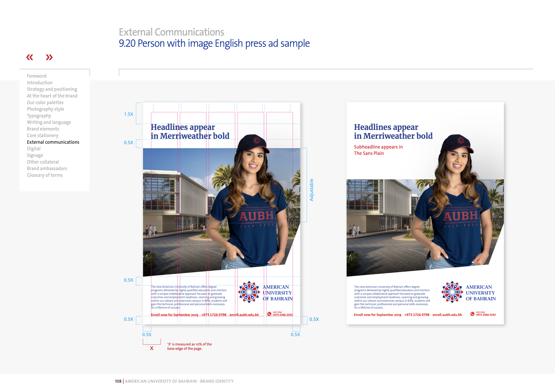The image size is (555, 392).
Task: Open the Glossary of terms section
Action: [45, 175]
